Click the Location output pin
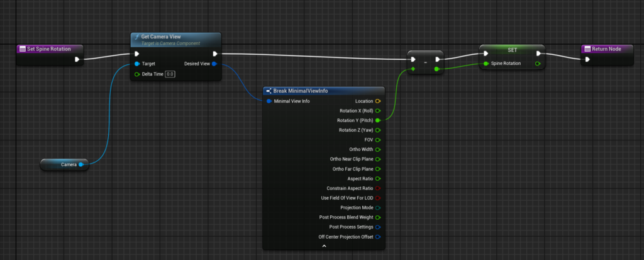644x260 pixels. 378,101
